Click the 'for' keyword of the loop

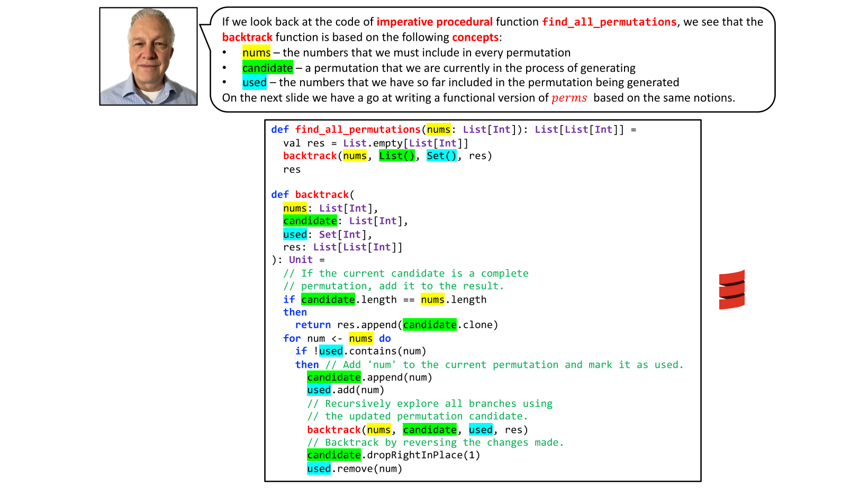292,338
